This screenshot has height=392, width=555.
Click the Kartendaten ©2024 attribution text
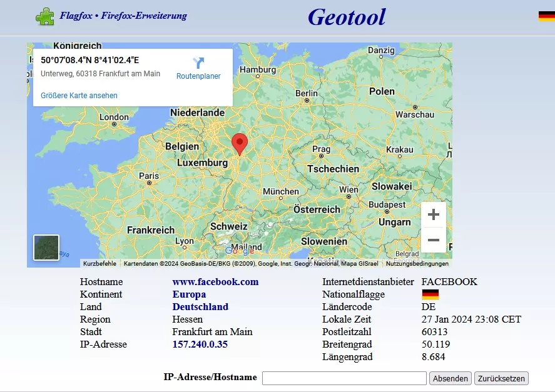251,264
